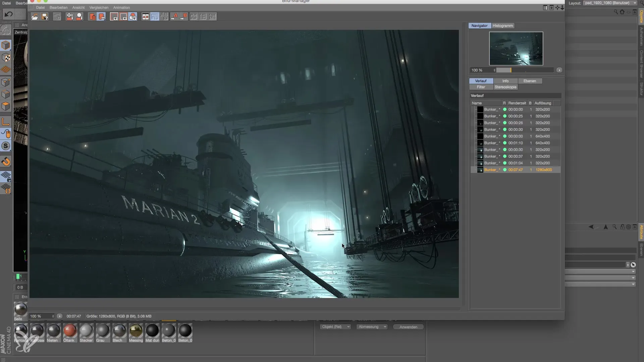Viewport: 644px width, 362px height.
Task: Open the Info tab
Action: (505, 81)
